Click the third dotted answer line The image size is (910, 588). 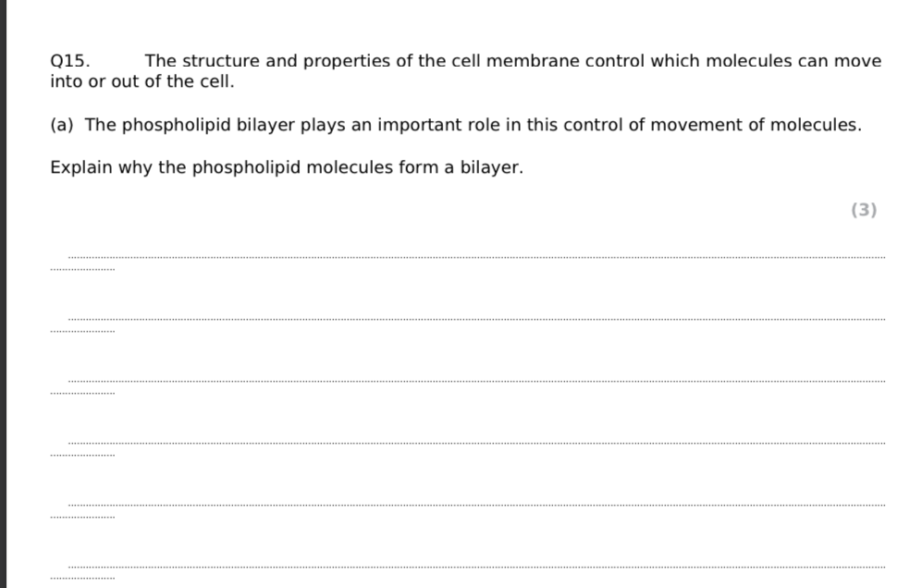click(475, 381)
